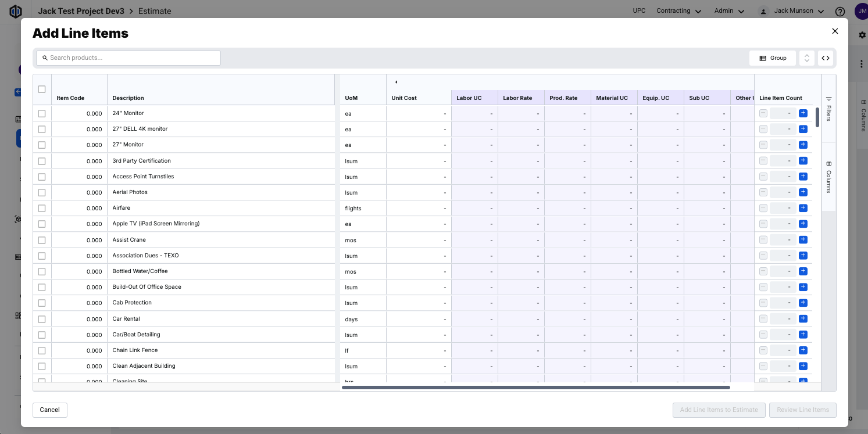Image resolution: width=868 pixels, height=434 pixels.
Task: Increase Assist Crane line item count
Action: click(x=803, y=239)
